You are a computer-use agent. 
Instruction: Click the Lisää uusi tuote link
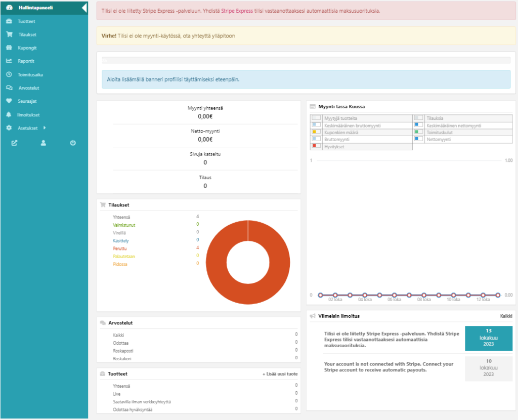tap(280, 374)
